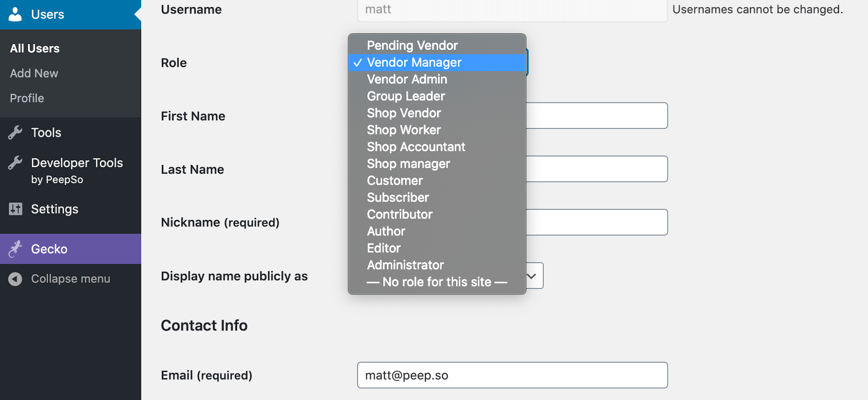Viewport: 868px width, 400px height.
Task: Click the 'Display name publicly as' label
Action: pos(234,276)
